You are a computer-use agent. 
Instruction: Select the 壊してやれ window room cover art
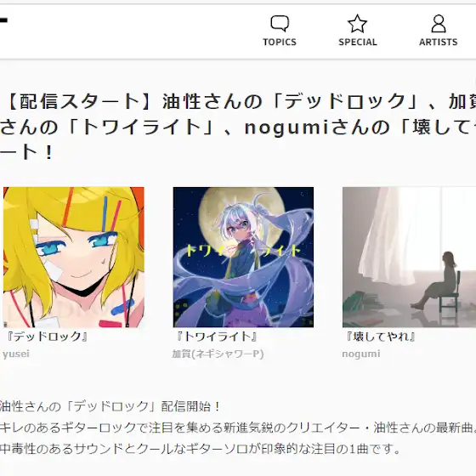[x=409, y=257]
